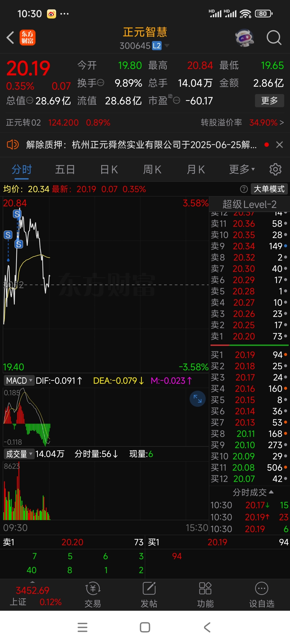Tap 最高 20.84 value
This screenshot has height=644, width=290.
[x=200, y=65]
